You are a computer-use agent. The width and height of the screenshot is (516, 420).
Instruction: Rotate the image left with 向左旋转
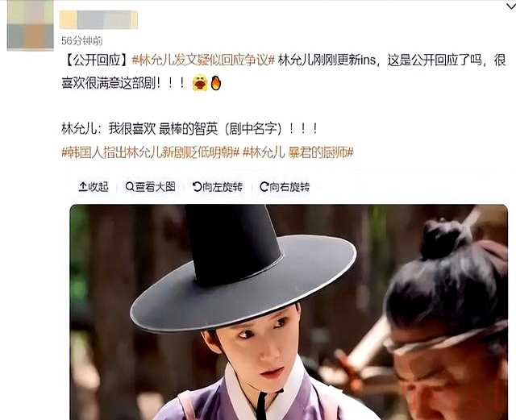218,187
